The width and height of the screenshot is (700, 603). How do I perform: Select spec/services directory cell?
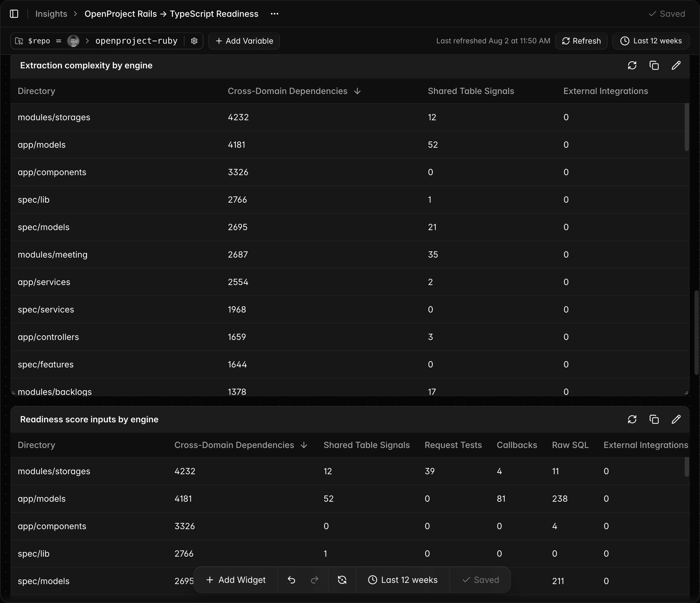(46, 310)
